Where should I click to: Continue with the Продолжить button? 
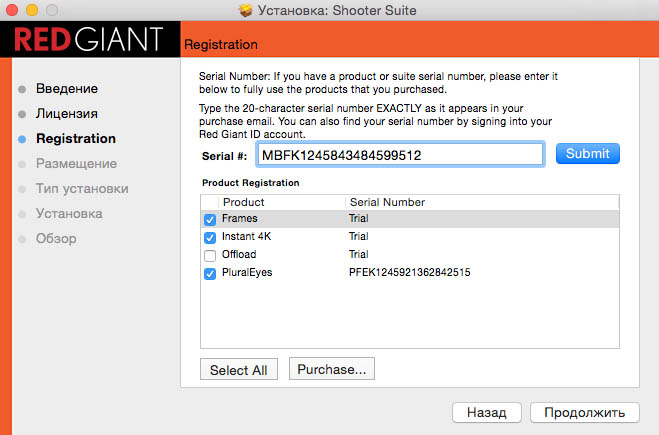(585, 412)
